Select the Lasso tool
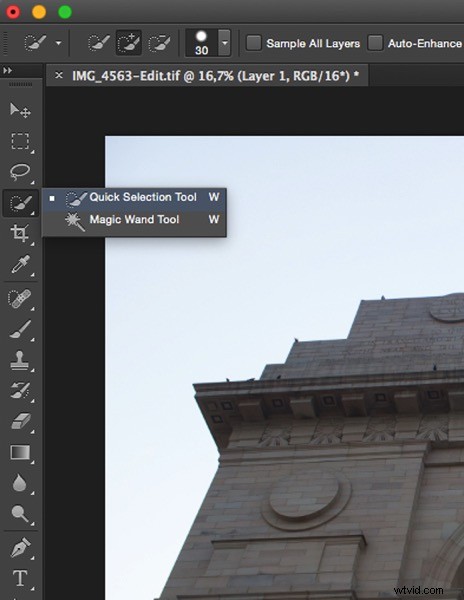 pyautogui.click(x=20, y=172)
